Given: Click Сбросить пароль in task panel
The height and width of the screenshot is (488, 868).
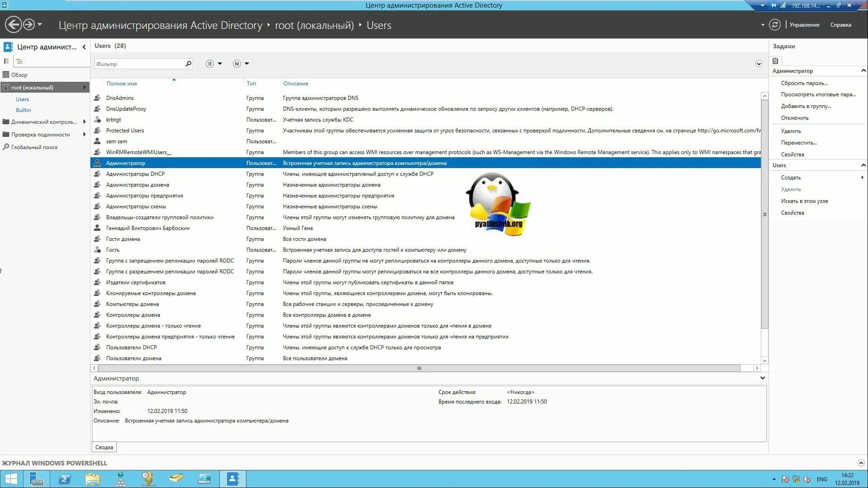Looking at the screenshot, I should coord(804,83).
